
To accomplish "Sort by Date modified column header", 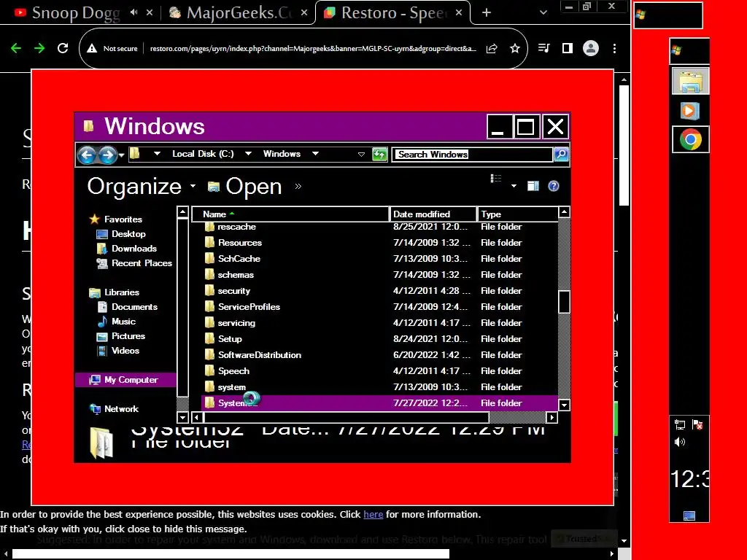I will click(x=433, y=214).
